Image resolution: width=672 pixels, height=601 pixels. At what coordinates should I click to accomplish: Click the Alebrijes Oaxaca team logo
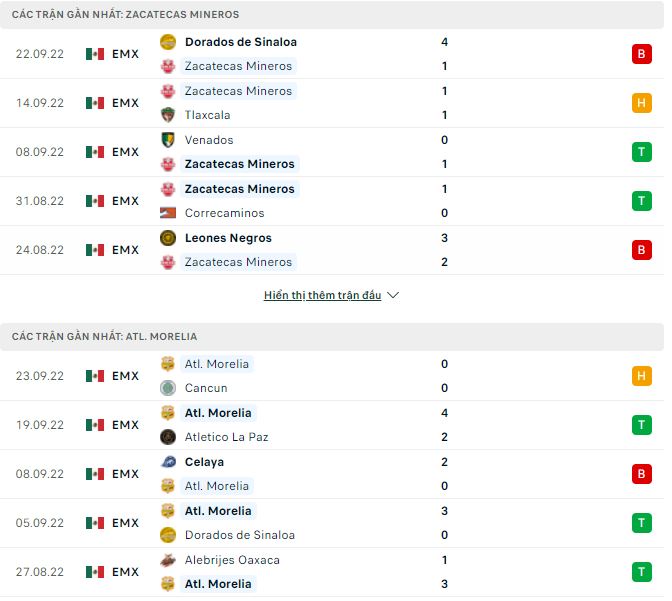point(168,560)
